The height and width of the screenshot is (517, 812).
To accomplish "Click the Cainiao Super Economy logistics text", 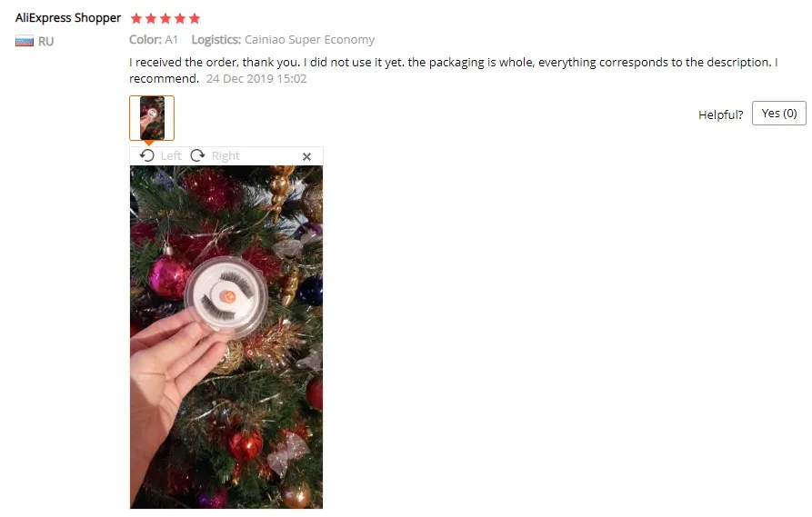I will click(x=309, y=40).
